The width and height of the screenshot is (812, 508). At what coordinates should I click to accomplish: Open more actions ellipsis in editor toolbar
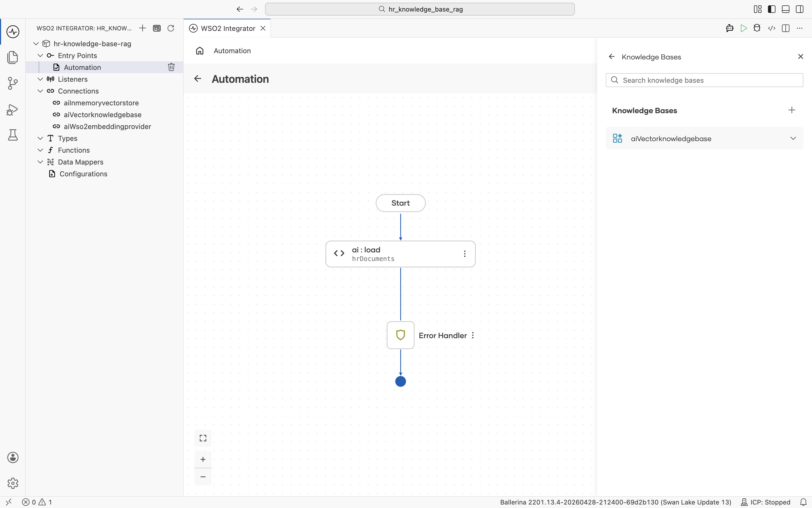[800, 28]
